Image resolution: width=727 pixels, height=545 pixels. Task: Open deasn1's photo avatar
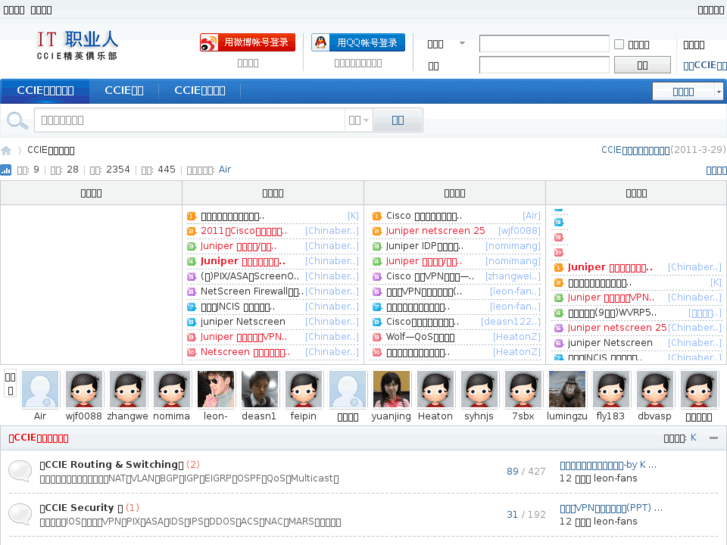point(259,389)
